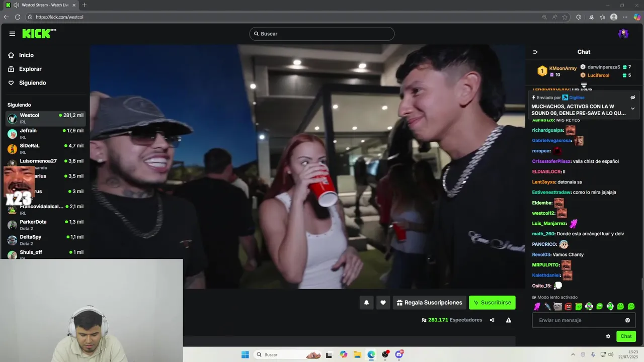
Task: Subscribe with the Suscribirse button
Action: point(492,303)
